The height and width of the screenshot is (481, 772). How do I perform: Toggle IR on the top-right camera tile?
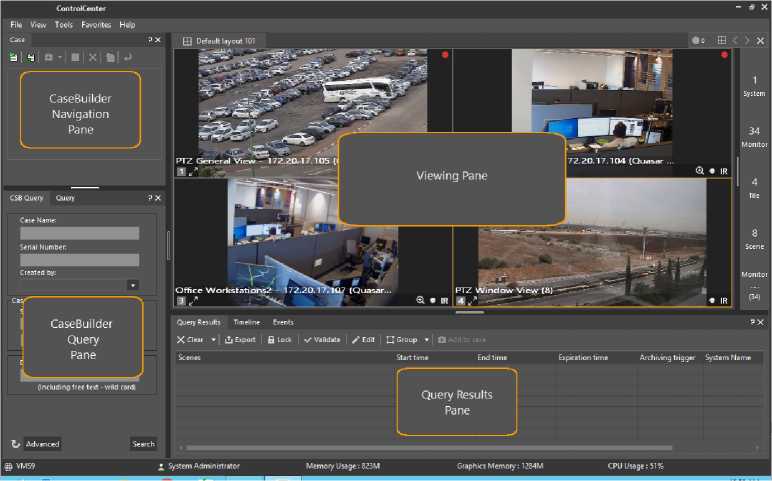tap(723, 171)
